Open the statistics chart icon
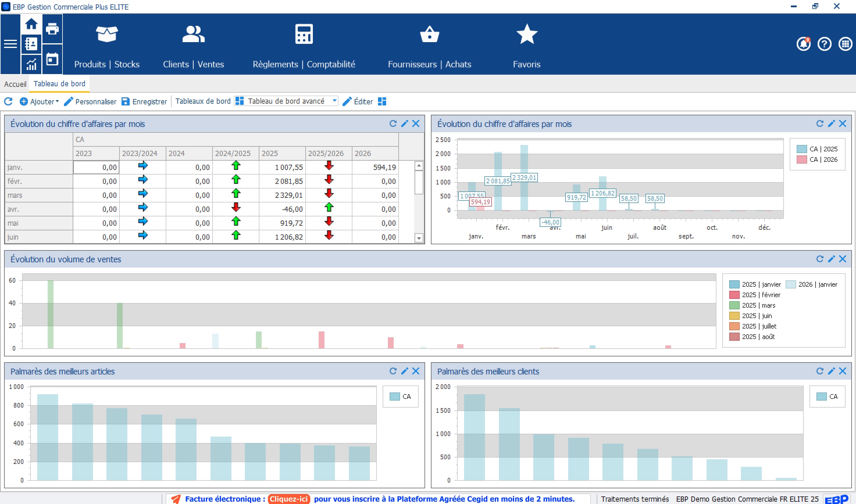This screenshot has height=504, width=856. pos(31,64)
